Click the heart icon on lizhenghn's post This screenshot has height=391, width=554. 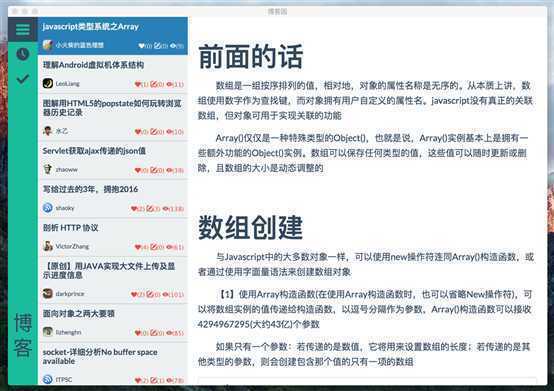coord(138,333)
